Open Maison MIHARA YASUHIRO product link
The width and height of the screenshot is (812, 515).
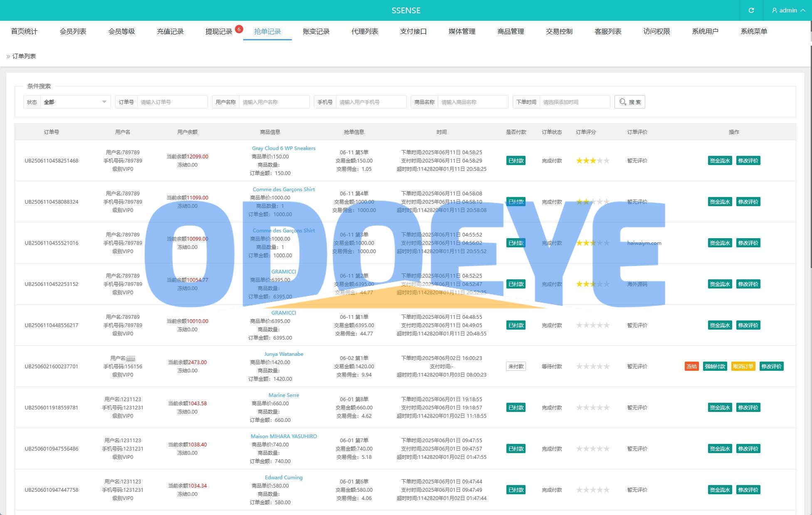point(284,436)
